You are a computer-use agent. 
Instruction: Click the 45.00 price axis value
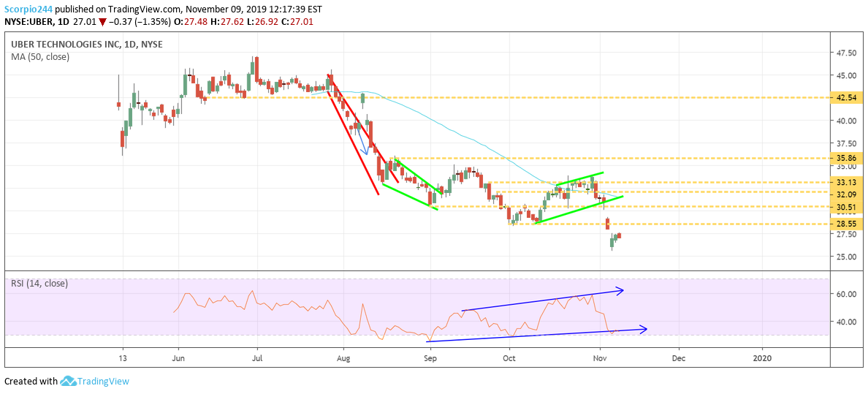pos(846,76)
